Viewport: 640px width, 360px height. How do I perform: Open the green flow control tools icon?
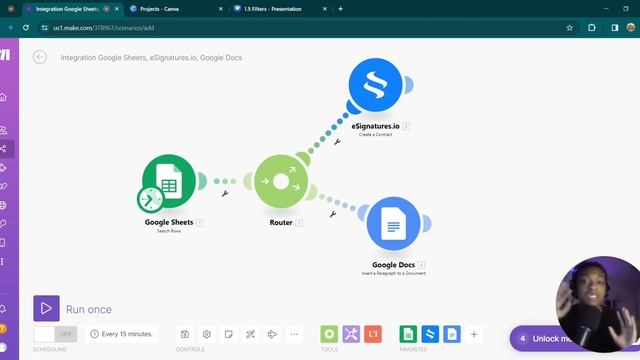pos(329,334)
